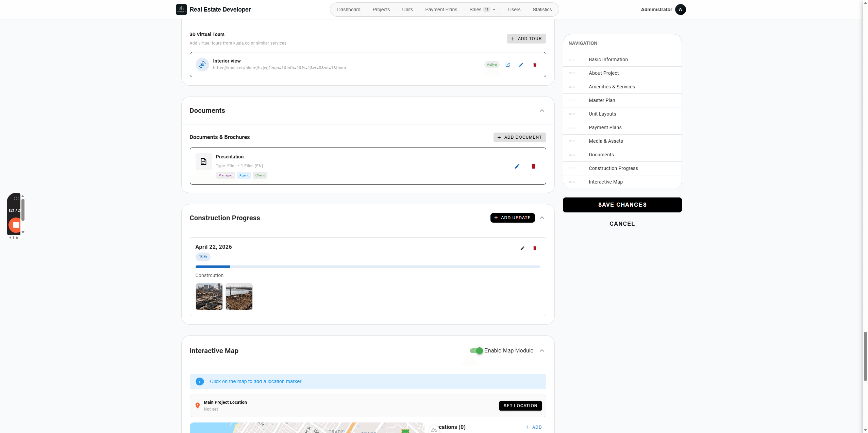Image resolution: width=868 pixels, height=433 pixels.
Task: Edit the April 22, 2026 update
Action: (522, 248)
